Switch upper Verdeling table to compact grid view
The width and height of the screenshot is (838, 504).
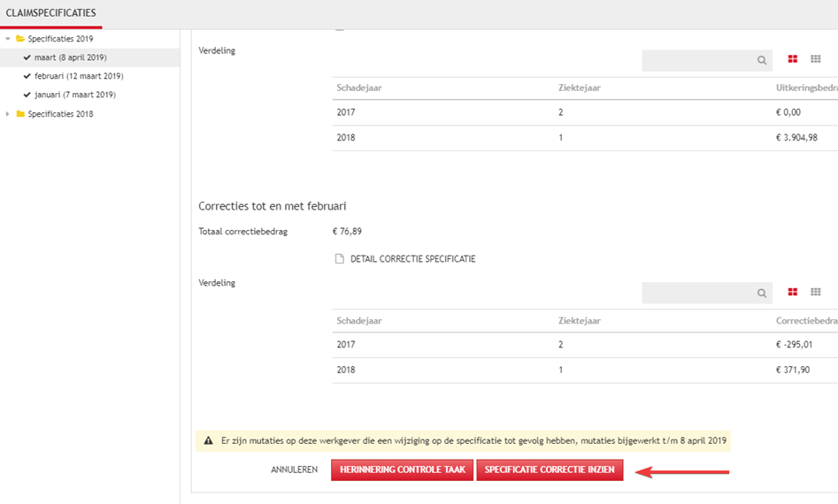[816, 59]
